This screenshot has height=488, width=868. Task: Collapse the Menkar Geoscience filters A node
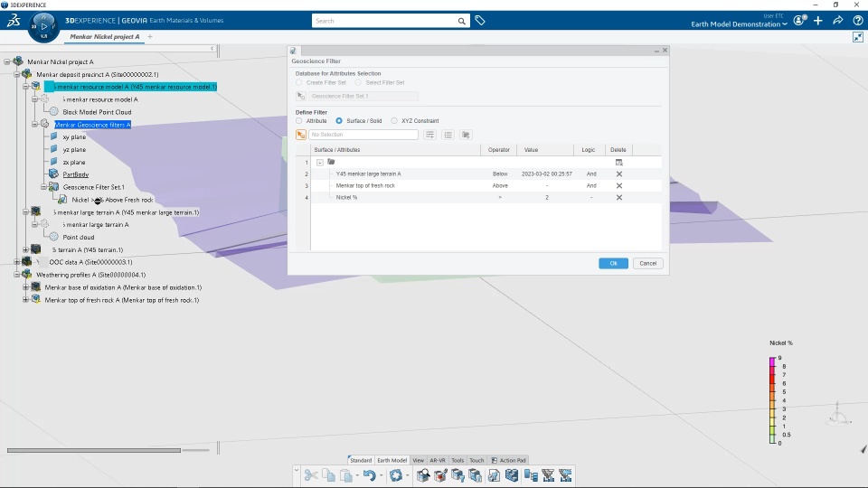pyautogui.click(x=34, y=125)
